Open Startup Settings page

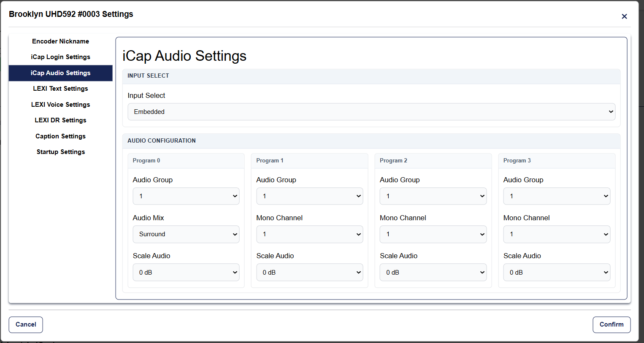[60, 152]
